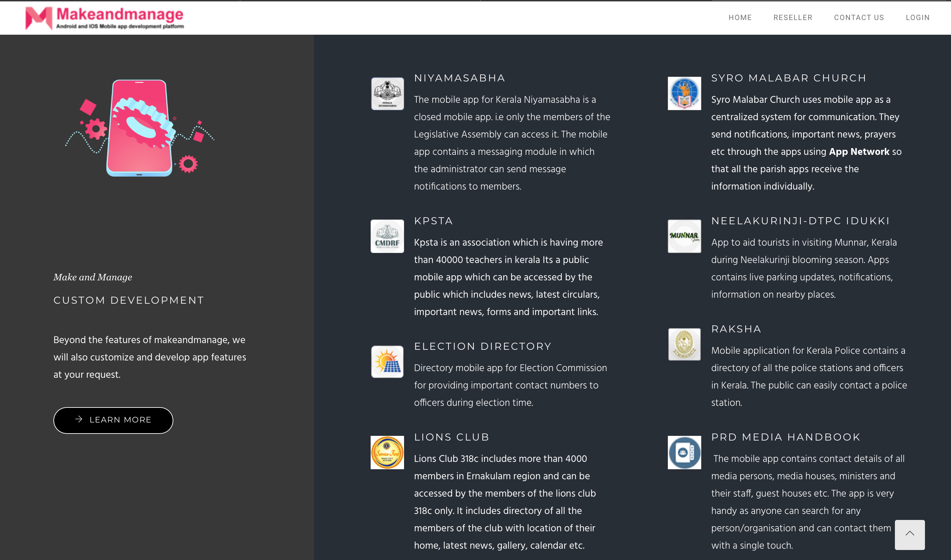
Task: Click the bold 'App Network' text
Action: coord(859,152)
